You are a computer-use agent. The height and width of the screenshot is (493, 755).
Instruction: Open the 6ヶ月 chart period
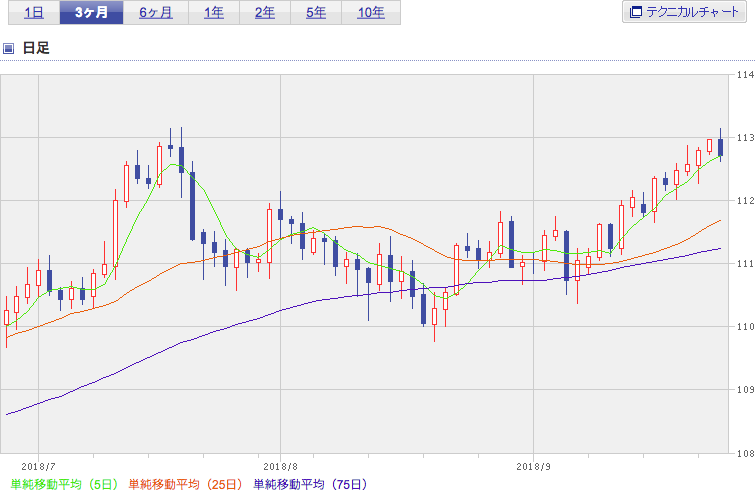coord(156,12)
